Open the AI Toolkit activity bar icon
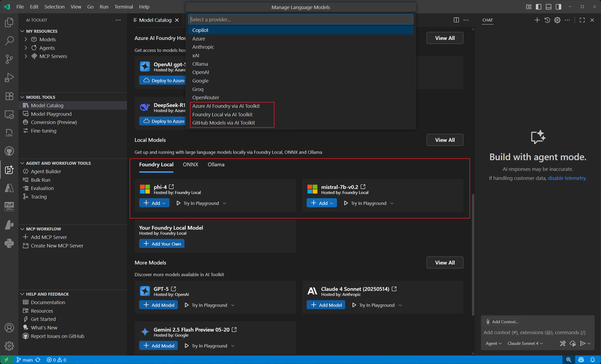The height and width of the screenshot is (364, 601). (x=9, y=169)
